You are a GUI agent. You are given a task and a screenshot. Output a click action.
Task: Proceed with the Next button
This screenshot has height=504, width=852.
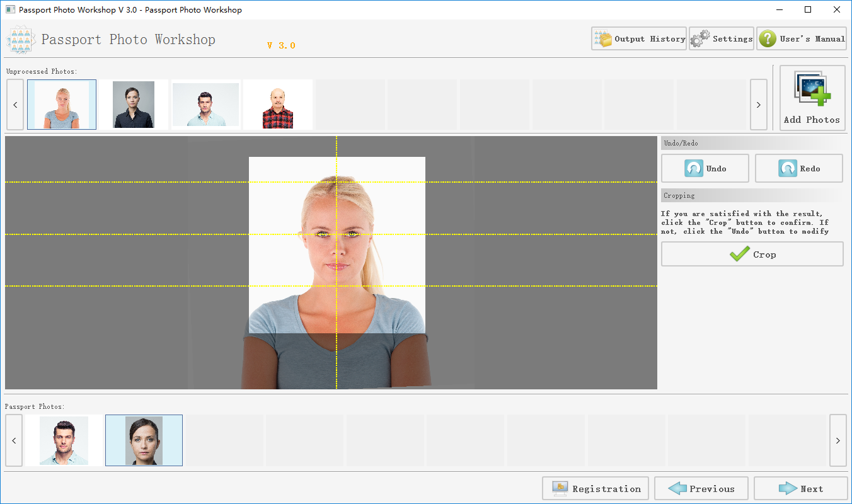(800, 488)
